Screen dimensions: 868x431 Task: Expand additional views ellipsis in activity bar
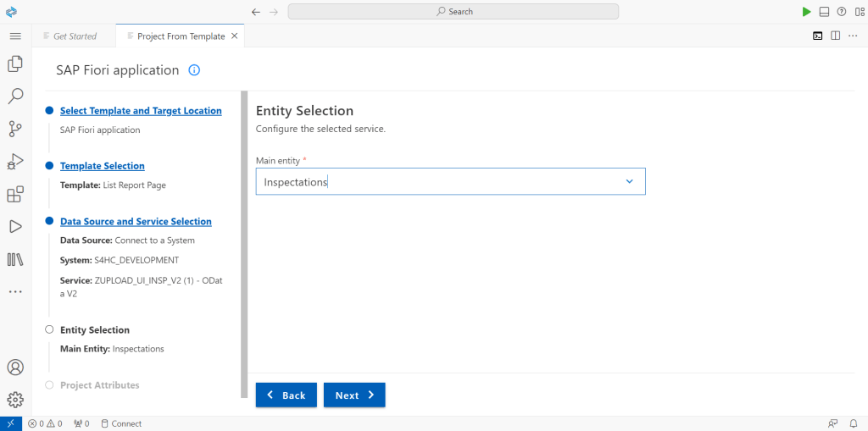pyautogui.click(x=14, y=291)
